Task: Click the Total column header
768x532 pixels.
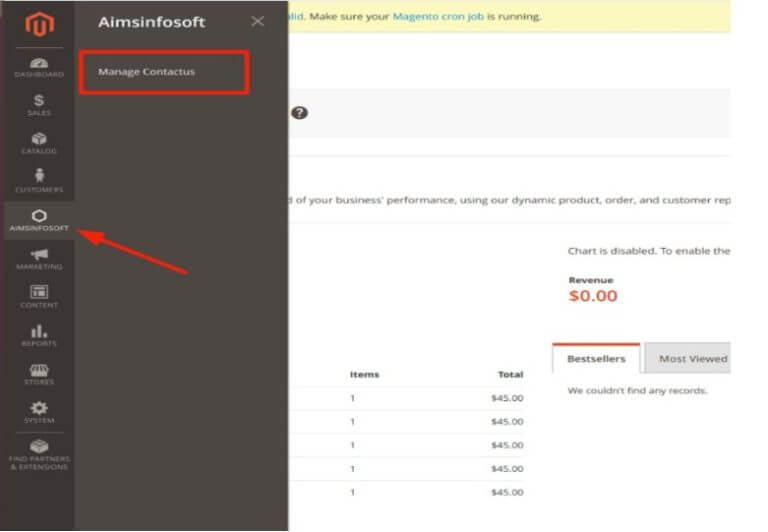Action: (x=510, y=374)
